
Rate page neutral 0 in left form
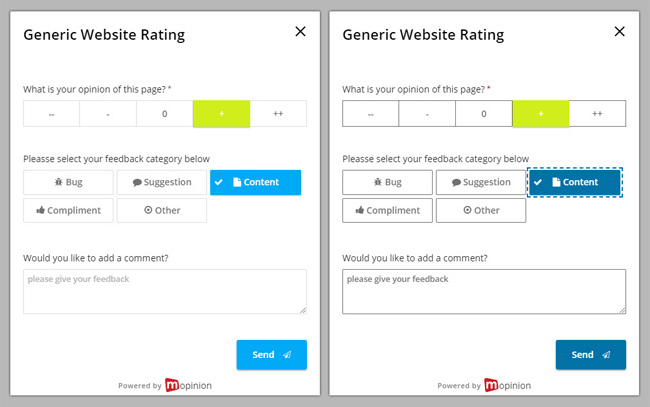click(165, 114)
